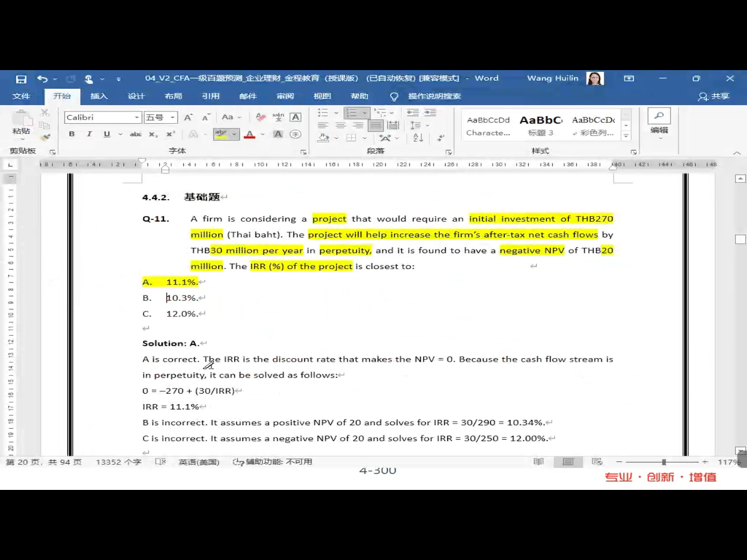
Task: Open the 文件 (File) tab
Action: coord(21,96)
